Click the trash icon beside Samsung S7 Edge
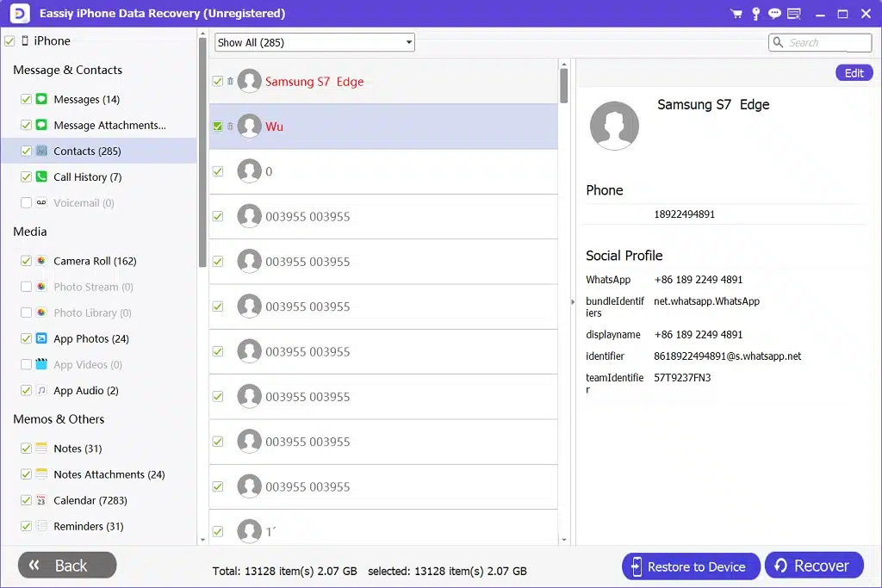The height and width of the screenshot is (588, 882). pos(230,82)
